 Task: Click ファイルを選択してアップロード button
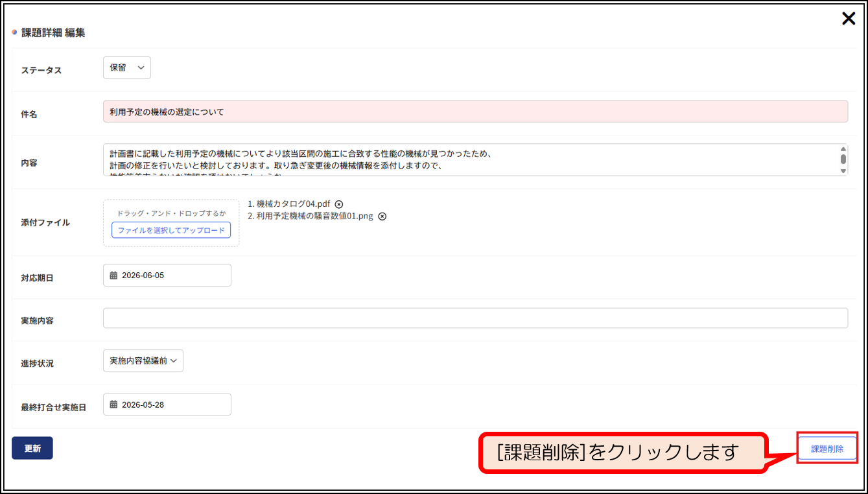tap(171, 230)
